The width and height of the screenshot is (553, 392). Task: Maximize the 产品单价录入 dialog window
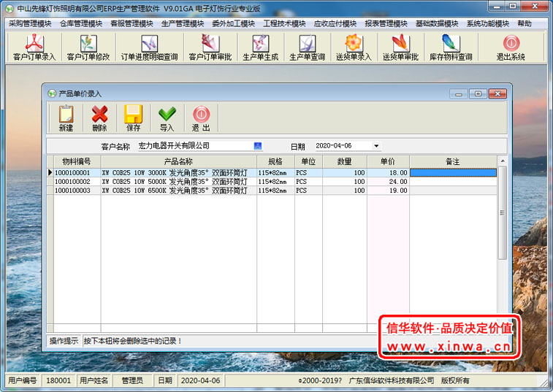coord(478,93)
